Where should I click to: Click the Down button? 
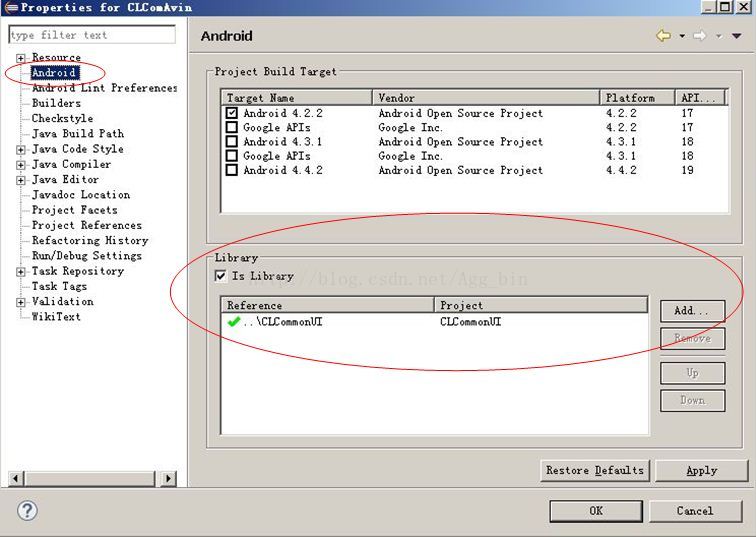pyautogui.click(x=692, y=400)
